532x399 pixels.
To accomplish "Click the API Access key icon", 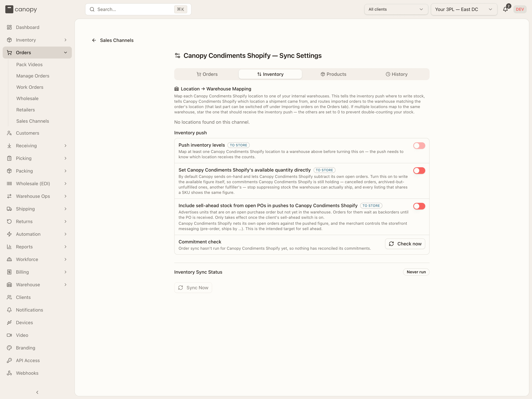I will coord(9,360).
